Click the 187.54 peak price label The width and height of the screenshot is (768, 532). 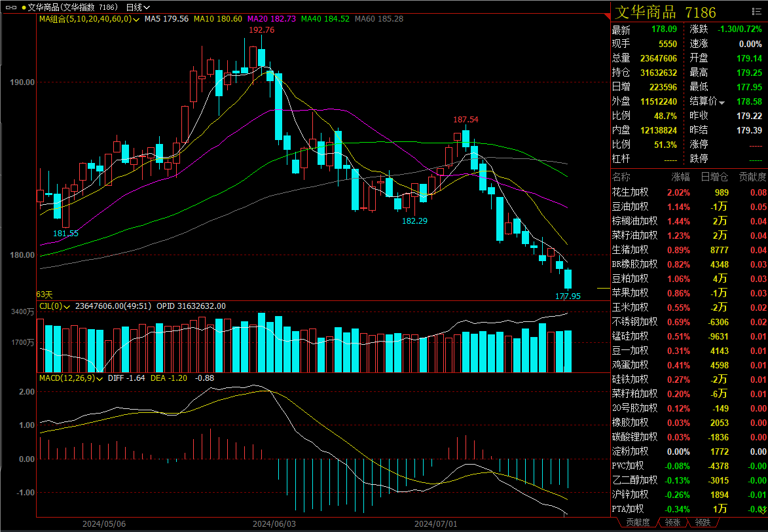pyautogui.click(x=466, y=119)
